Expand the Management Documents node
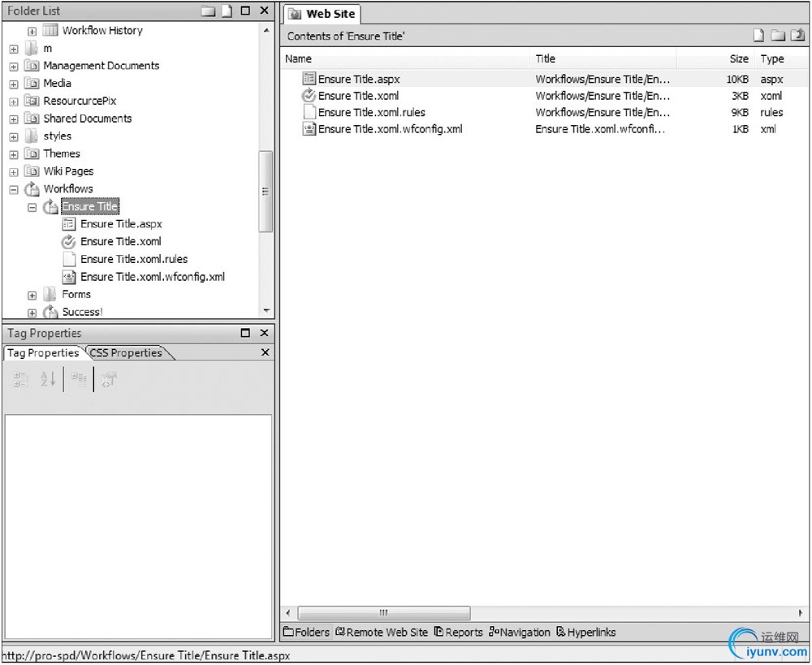This screenshot has height=665, width=812. (x=14, y=67)
